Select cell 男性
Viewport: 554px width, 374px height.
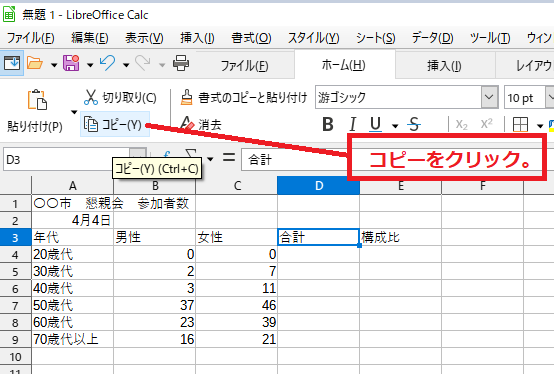pos(154,237)
